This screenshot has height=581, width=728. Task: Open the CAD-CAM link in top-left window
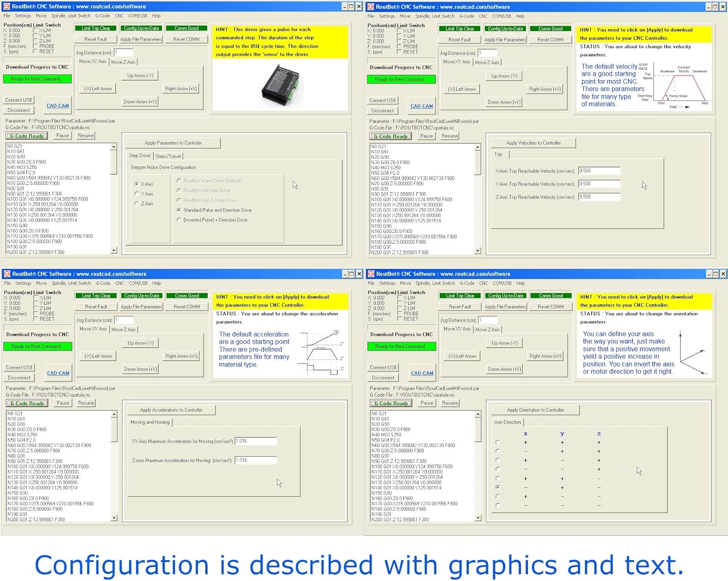[x=58, y=106]
